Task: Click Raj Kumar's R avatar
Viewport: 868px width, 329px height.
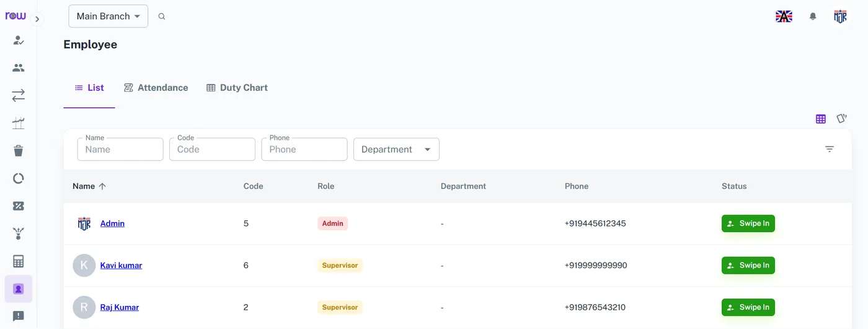Action: 84,307
